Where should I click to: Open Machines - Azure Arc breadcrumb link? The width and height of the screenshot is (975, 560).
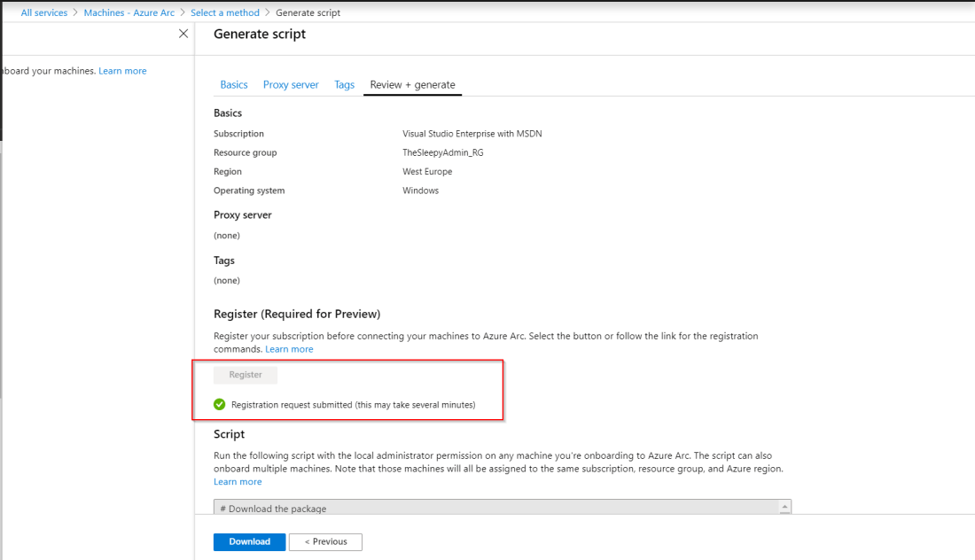tap(129, 13)
